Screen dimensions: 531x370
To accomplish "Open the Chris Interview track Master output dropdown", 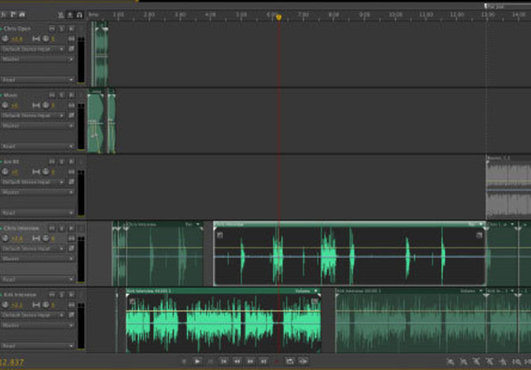I will [37, 259].
